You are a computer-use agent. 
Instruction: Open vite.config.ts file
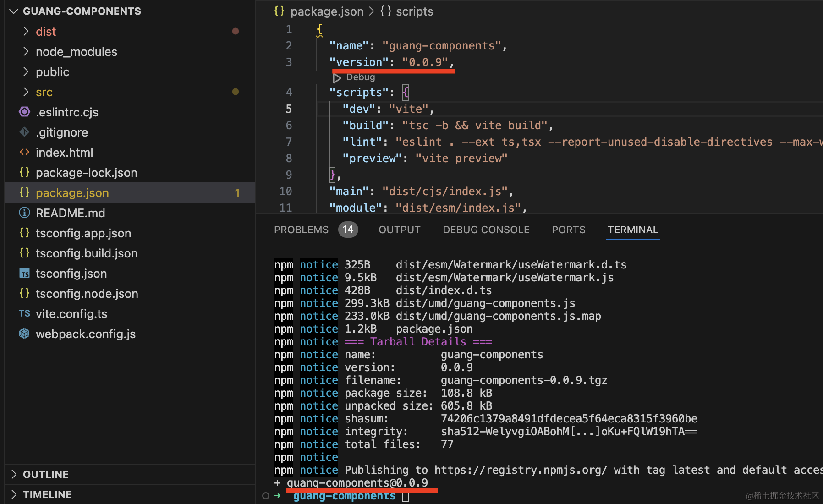[x=71, y=314]
